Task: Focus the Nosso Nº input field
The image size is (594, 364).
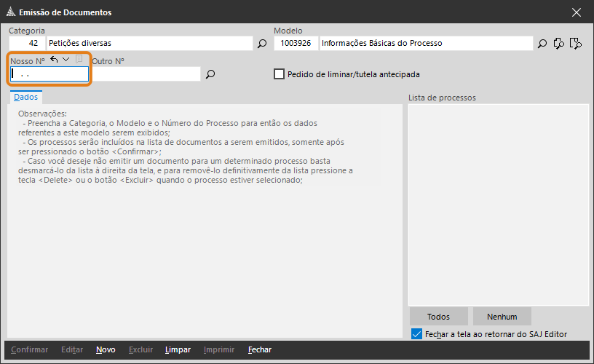Action: coord(49,74)
